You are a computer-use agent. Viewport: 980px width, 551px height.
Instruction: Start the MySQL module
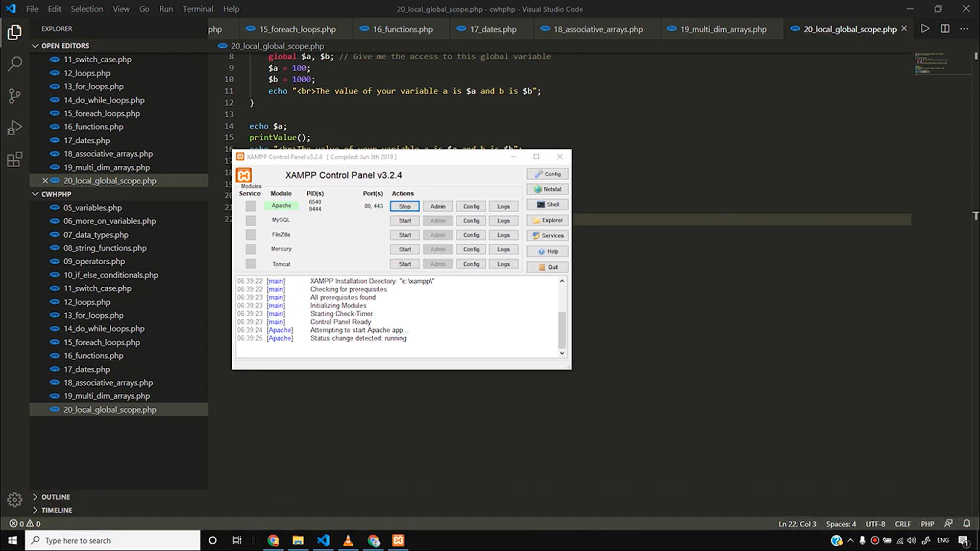click(405, 220)
